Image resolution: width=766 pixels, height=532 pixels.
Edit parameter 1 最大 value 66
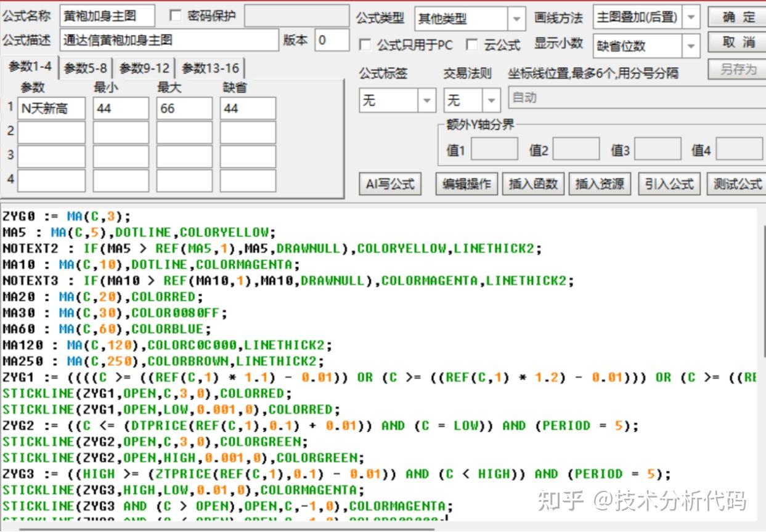pos(184,108)
